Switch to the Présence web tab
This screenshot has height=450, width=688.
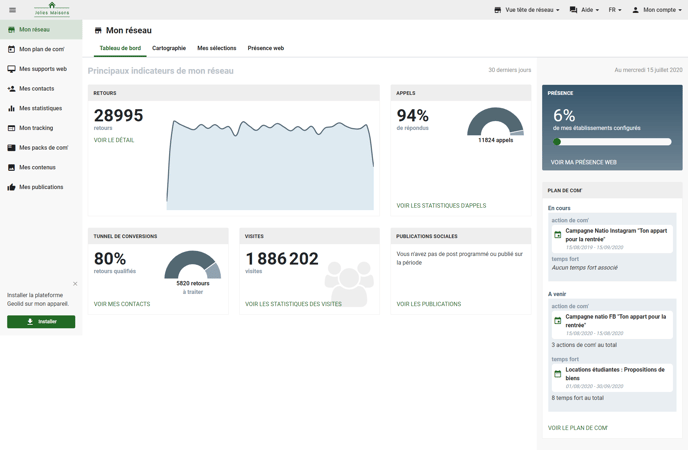click(x=266, y=48)
